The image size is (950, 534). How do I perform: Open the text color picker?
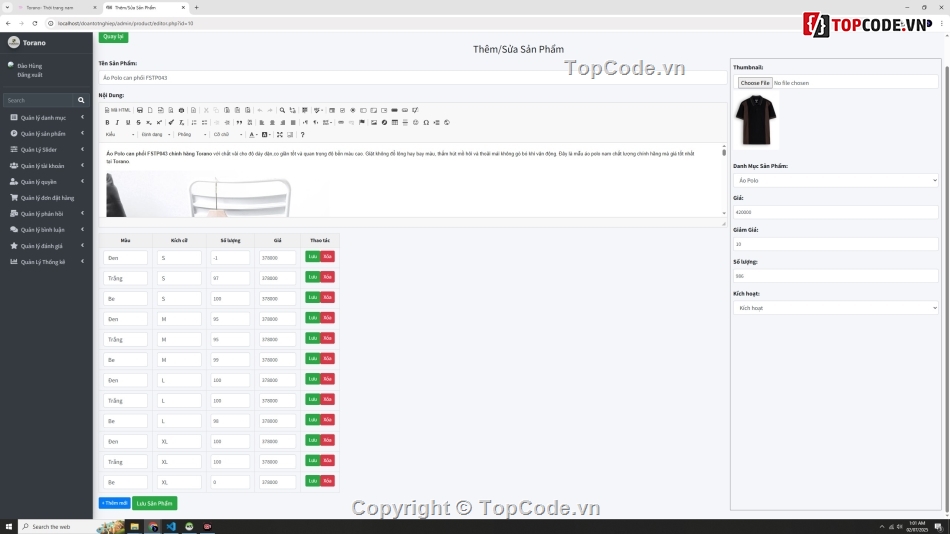pos(253,135)
